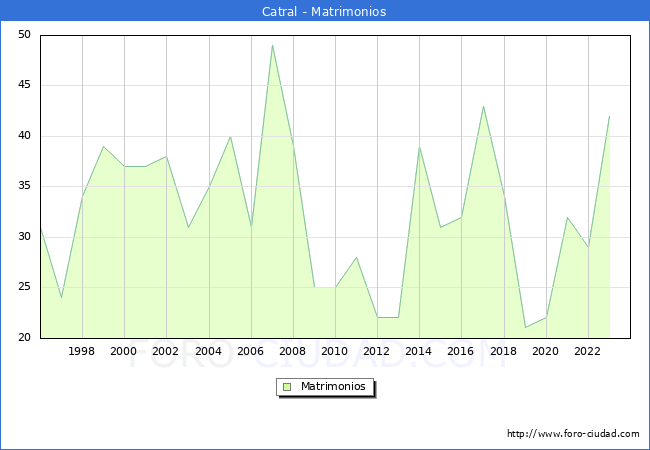Click the green Matrimonios legend swatch

tap(287, 387)
